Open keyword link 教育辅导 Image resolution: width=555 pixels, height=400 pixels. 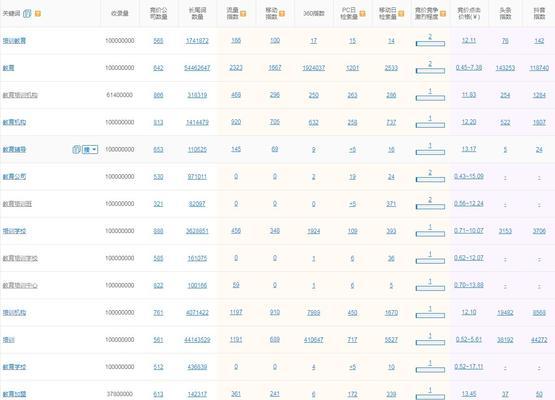point(14,149)
